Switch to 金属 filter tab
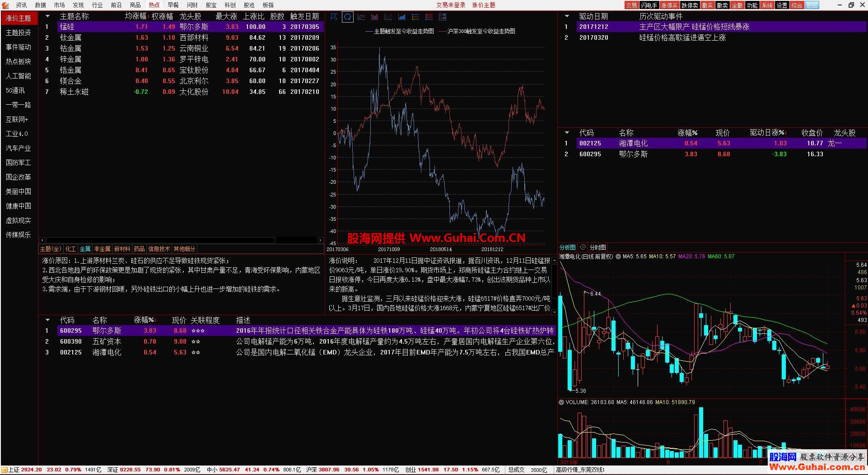868x475 pixels. coord(85,249)
